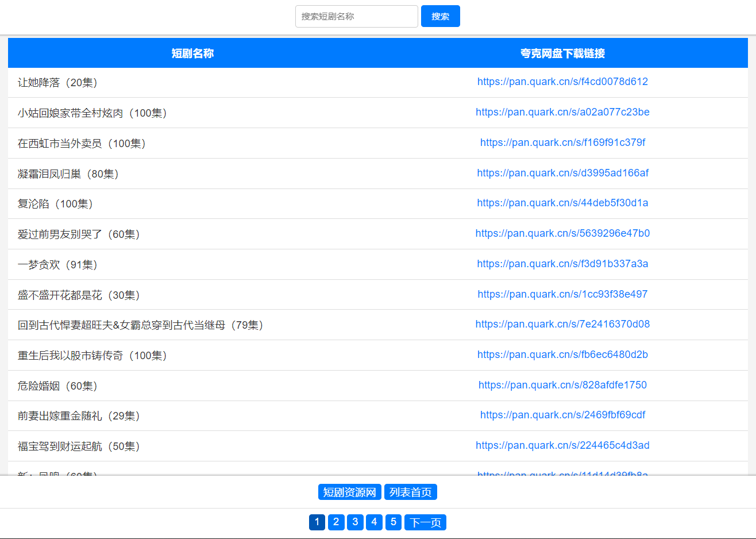The image size is (756, 539).
Task: Open the link ending 224465c4d3ad
Action: pos(562,445)
